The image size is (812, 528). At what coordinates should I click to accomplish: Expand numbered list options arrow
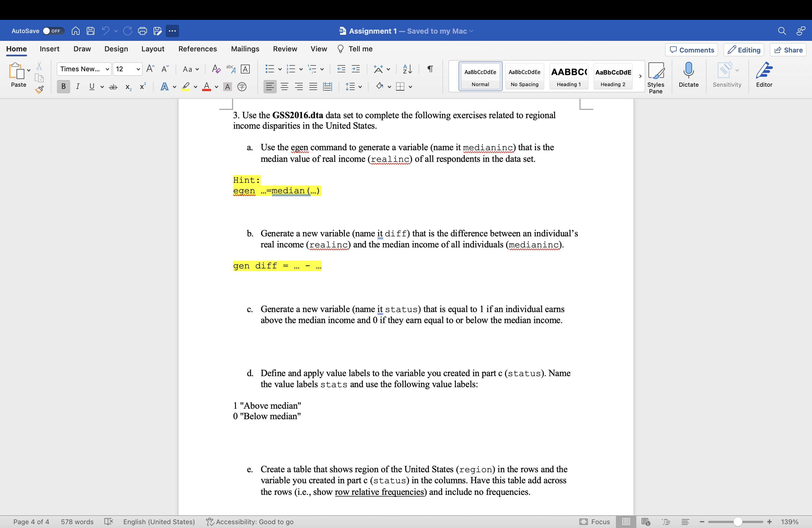(301, 69)
